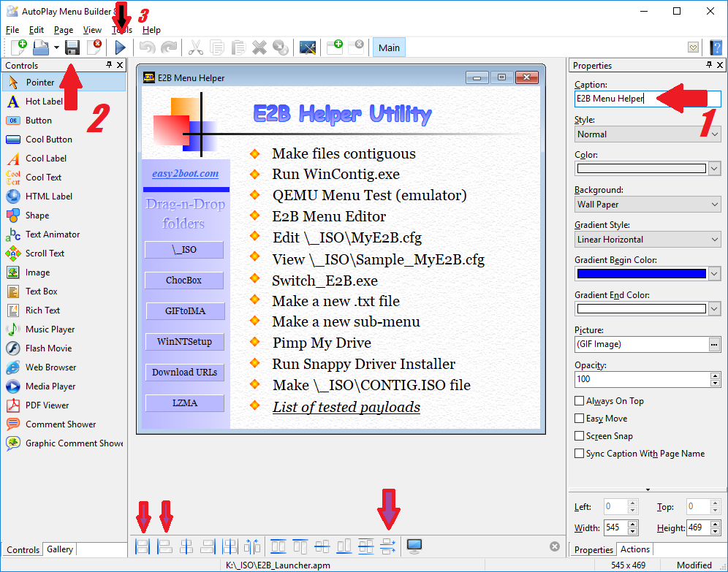The width and height of the screenshot is (728, 572).
Task: Click the Same width left-right edges icon
Action: click(x=143, y=546)
